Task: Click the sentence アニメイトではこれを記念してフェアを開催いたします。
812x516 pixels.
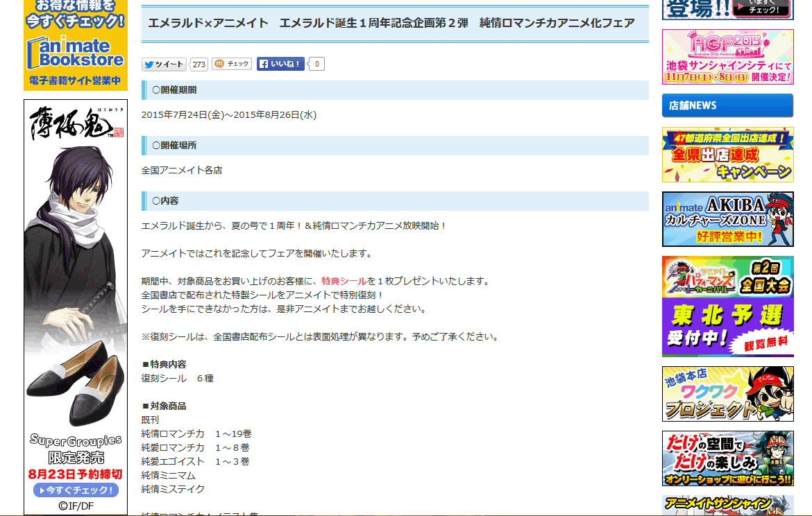Action: [258, 254]
